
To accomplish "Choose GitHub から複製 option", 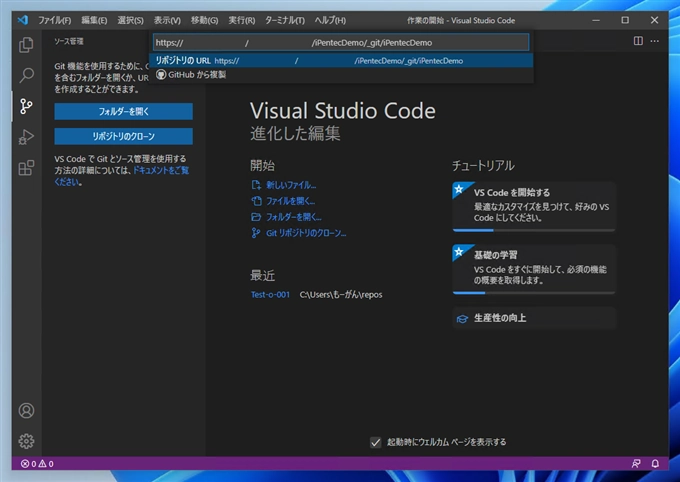I will 341,75.
